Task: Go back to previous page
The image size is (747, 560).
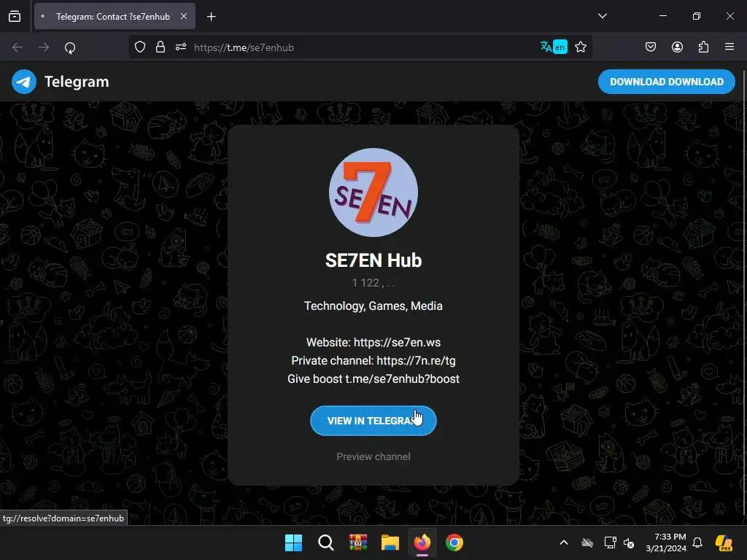Action: point(18,47)
